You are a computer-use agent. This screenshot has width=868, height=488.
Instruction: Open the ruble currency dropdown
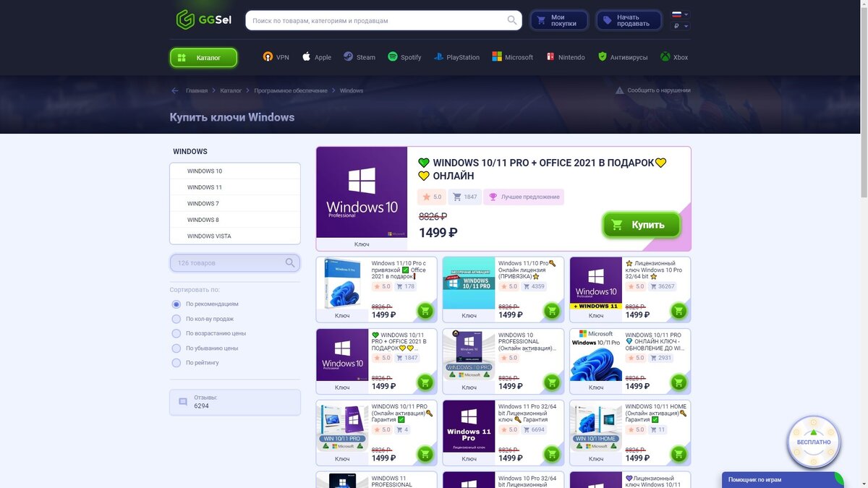681,26
